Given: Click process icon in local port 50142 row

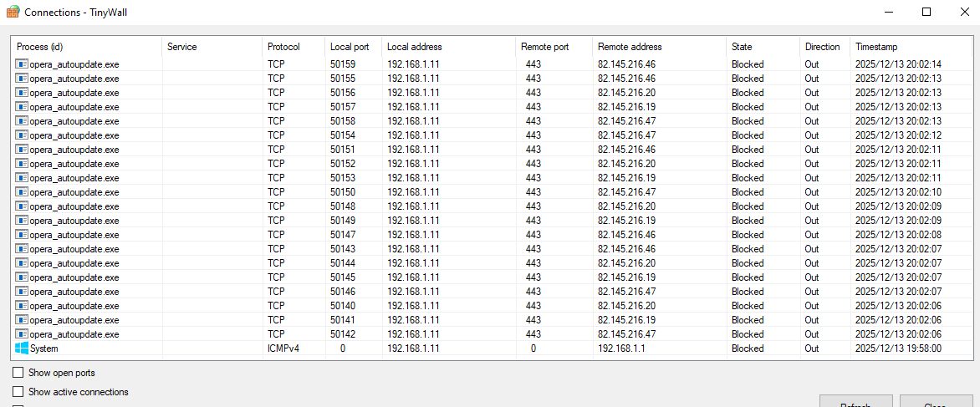Looking at the screenshot, I should pos(22,334).
